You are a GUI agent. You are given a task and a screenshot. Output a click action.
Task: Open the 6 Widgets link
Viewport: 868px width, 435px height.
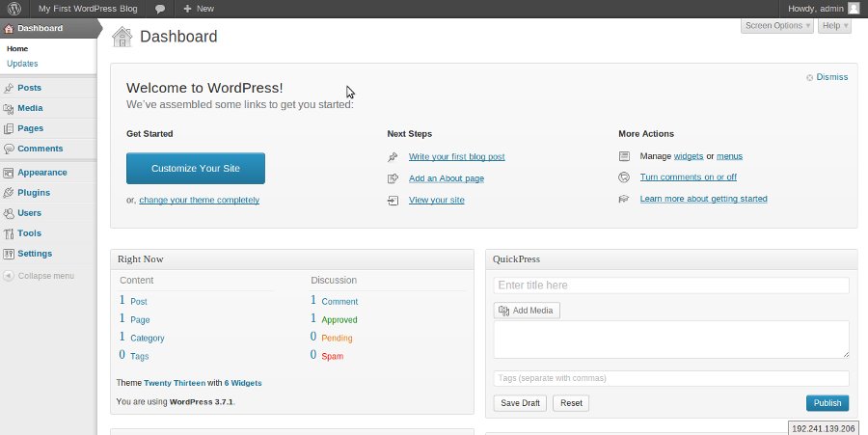243,383
